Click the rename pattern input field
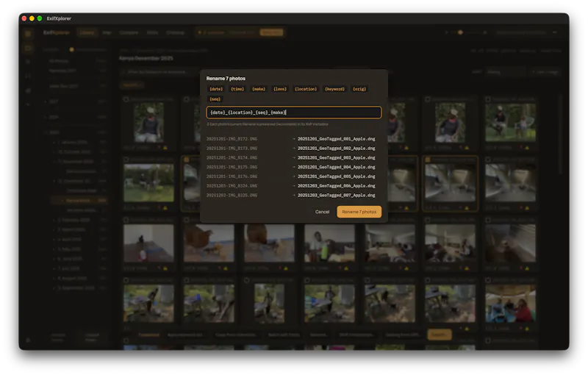This screenshot has height=375, width=588. coord(293,112)
